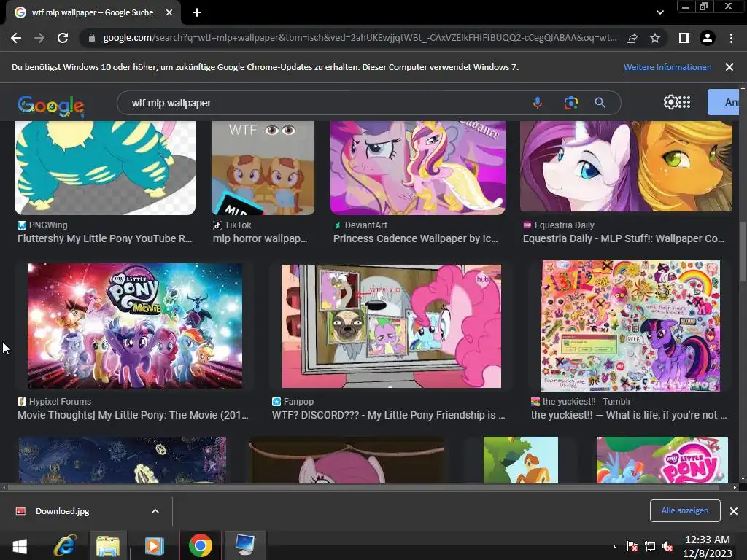Open the PNGWing Fluttershy image
This screenshot has width=747, height=560.
(x=105, y=168)
